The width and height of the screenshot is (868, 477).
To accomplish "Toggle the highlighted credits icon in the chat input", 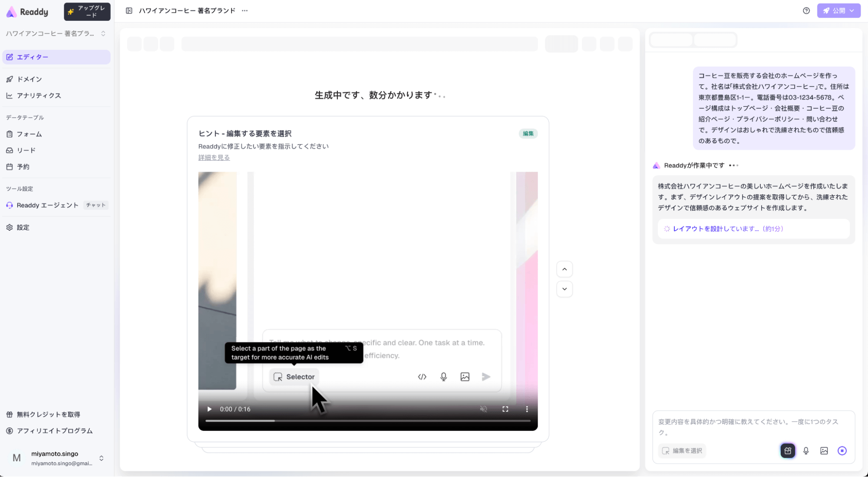I will pyautogui.click(x=788, y=450).
